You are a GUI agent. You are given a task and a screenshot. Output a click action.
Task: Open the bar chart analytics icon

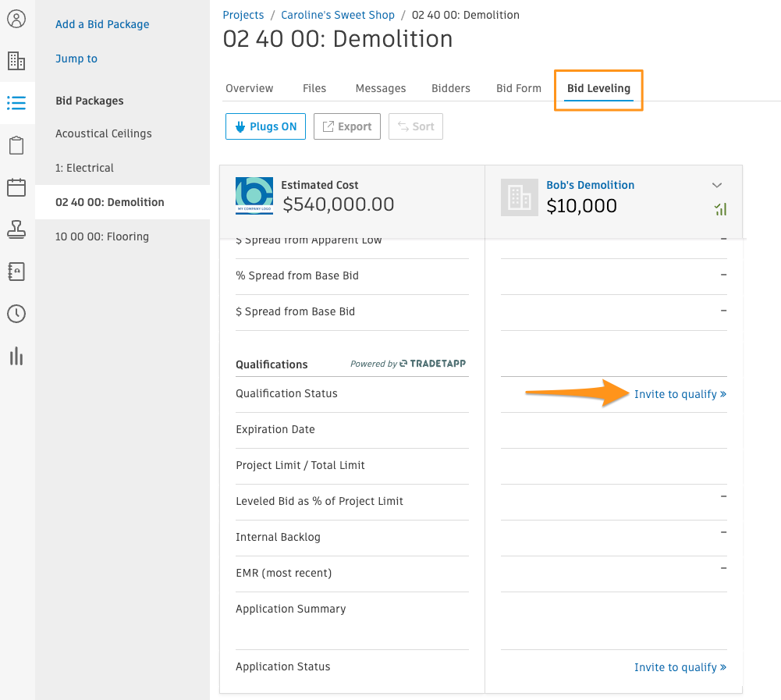[x=16, y=356]
